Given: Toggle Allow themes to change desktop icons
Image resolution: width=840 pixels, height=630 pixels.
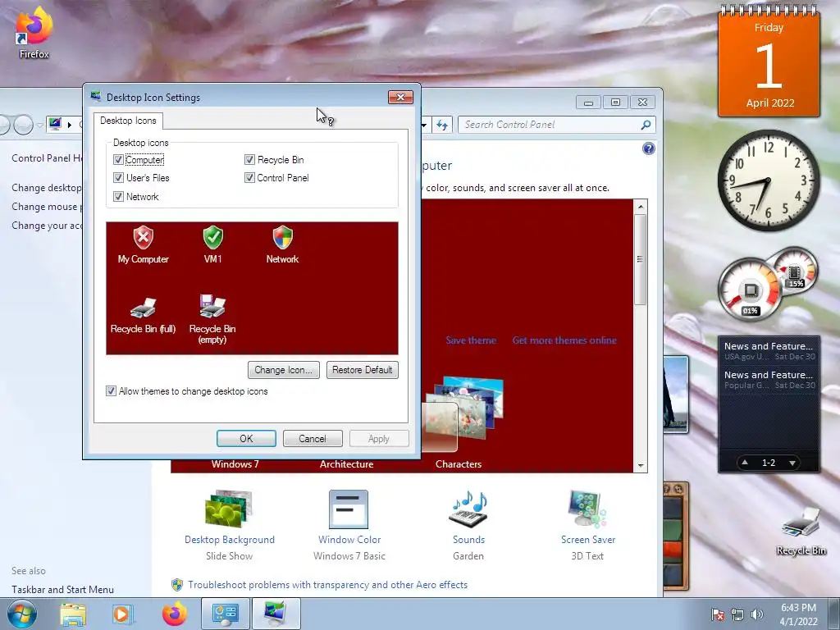Looking at the screenshot, I should coord(111,391).
